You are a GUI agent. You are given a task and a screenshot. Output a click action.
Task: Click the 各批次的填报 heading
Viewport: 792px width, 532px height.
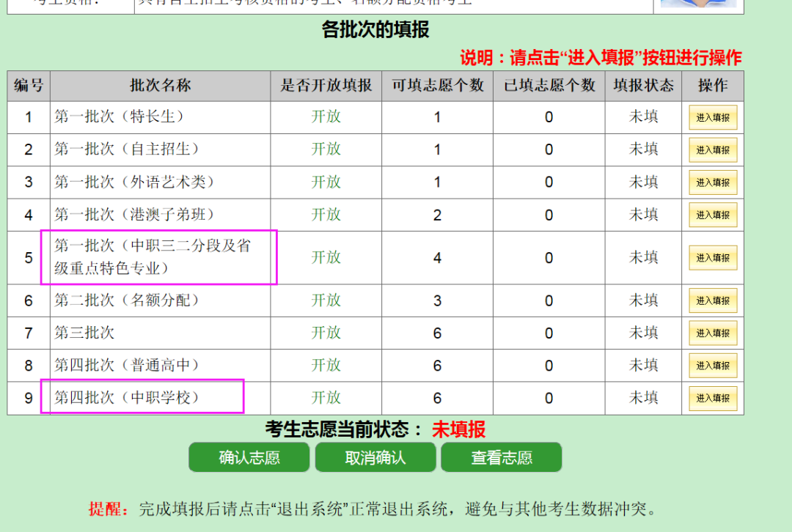coord(375,29)
